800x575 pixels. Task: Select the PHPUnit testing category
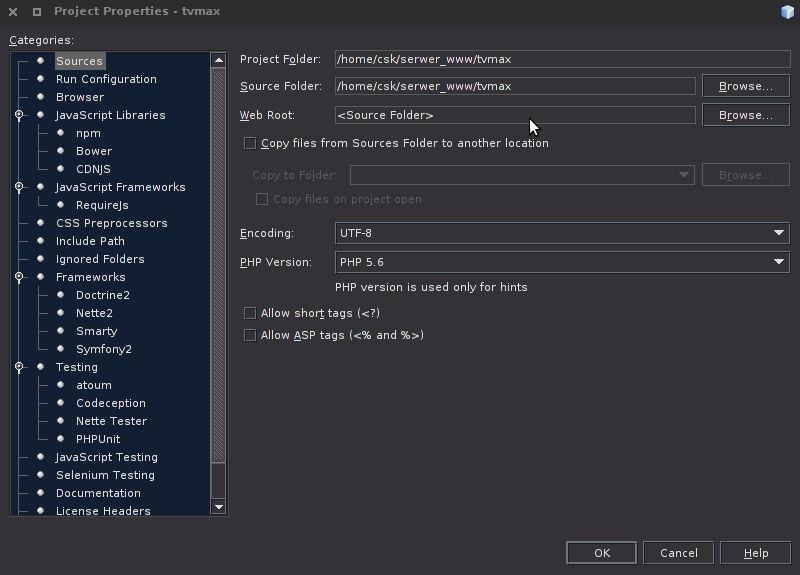coord(98,439)
